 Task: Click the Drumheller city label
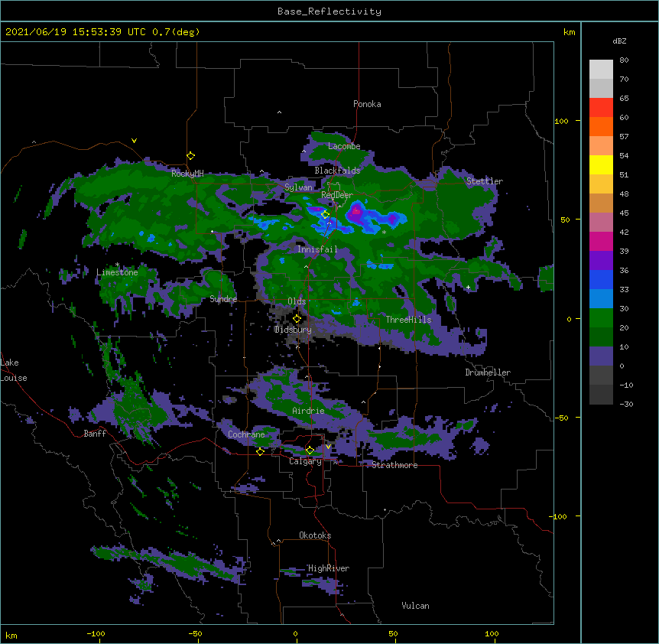point(488,372)
